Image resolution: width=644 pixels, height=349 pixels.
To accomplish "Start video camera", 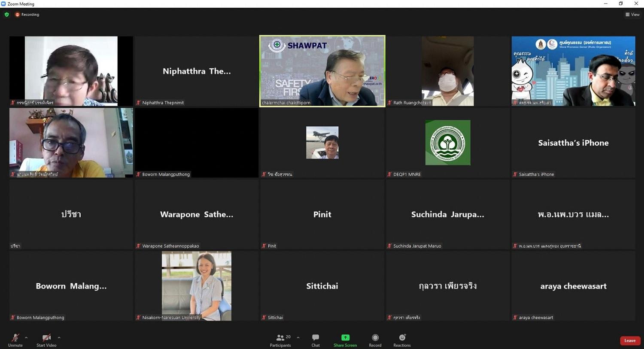I will tap(46, 340).
